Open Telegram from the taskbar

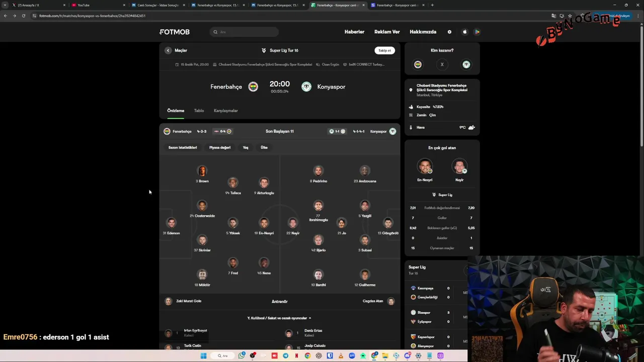(x=286, y=355)
